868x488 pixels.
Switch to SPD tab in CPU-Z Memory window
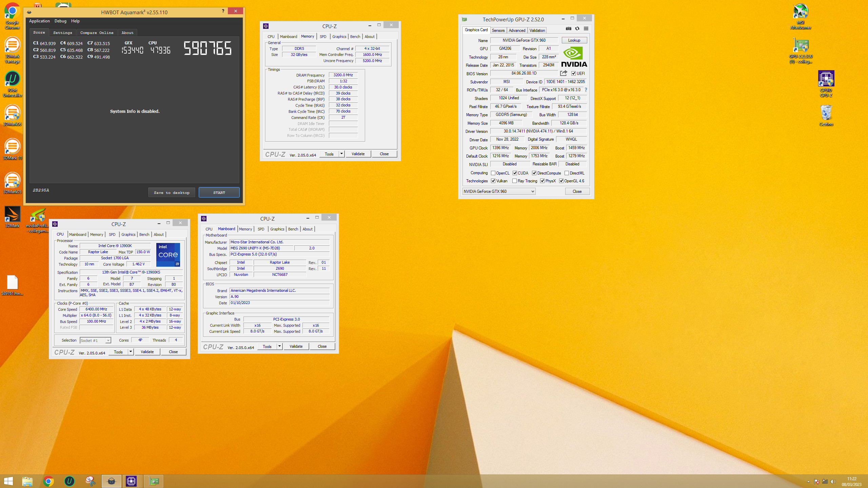click(x=323, y=37)
